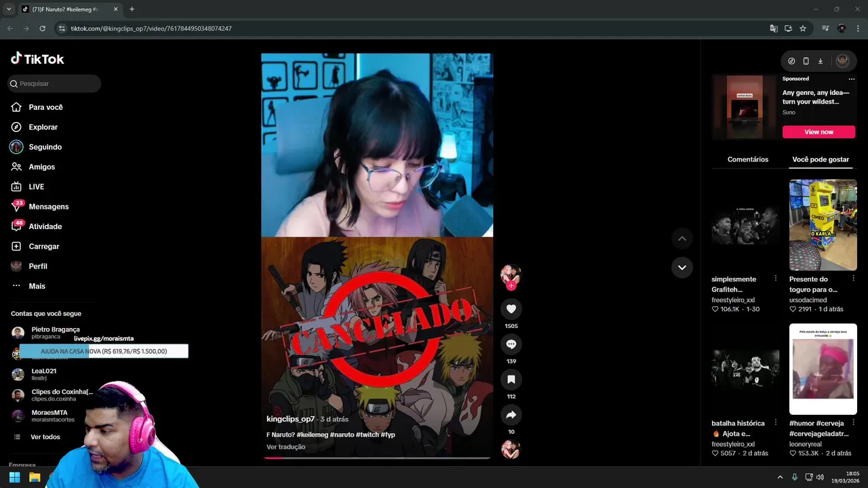868x488 pixels.
Task: Open the Seguindo feed
Action: click(x=45, y=147)
